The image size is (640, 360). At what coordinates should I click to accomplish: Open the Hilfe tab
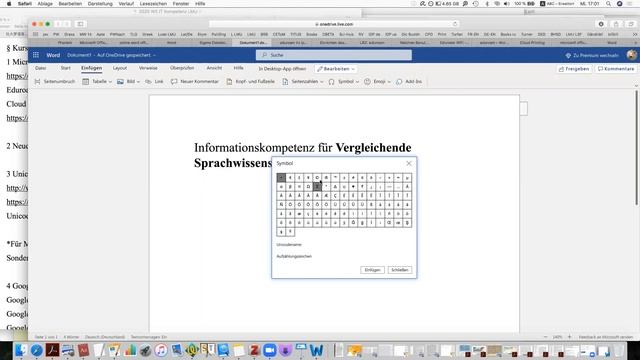coord(238,68)
